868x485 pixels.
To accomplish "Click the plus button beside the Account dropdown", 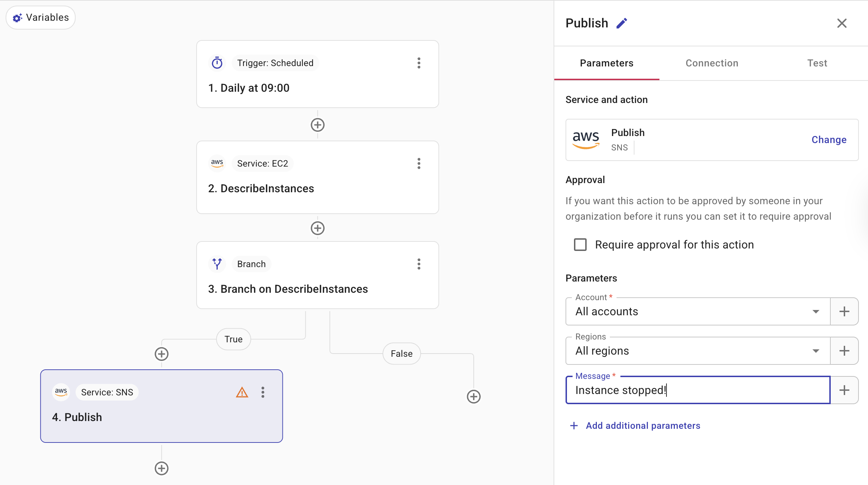I will coord(844,311).
